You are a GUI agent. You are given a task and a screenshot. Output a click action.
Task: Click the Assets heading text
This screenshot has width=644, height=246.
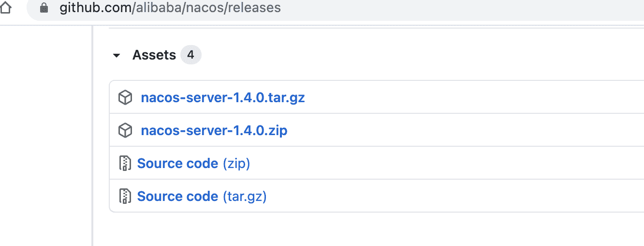(x=154, y=55)
